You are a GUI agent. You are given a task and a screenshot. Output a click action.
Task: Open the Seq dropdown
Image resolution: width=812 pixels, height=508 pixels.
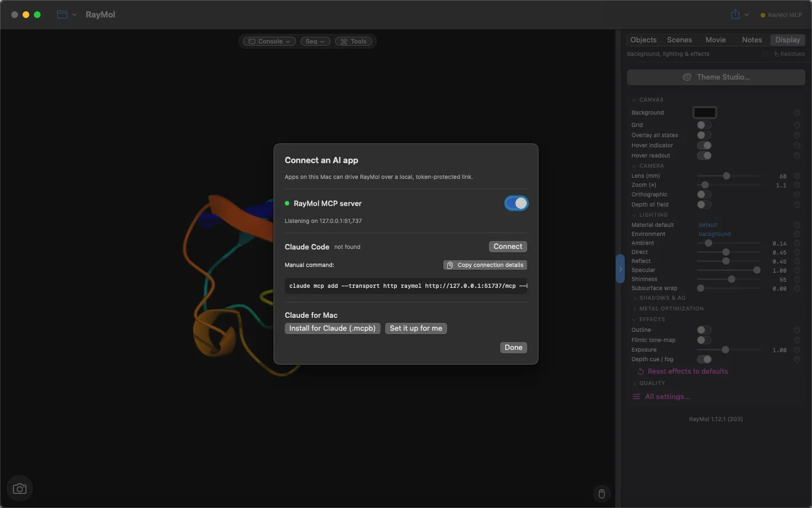coord(315,41)
